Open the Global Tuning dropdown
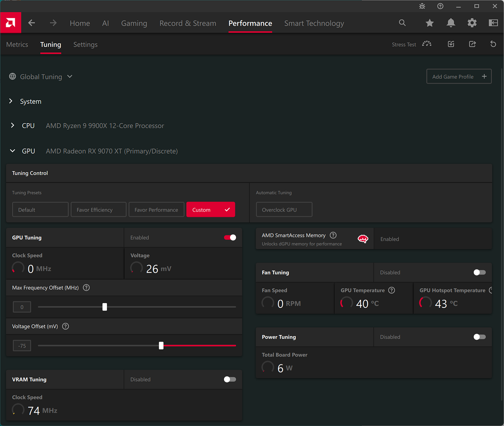 [70, 76]
